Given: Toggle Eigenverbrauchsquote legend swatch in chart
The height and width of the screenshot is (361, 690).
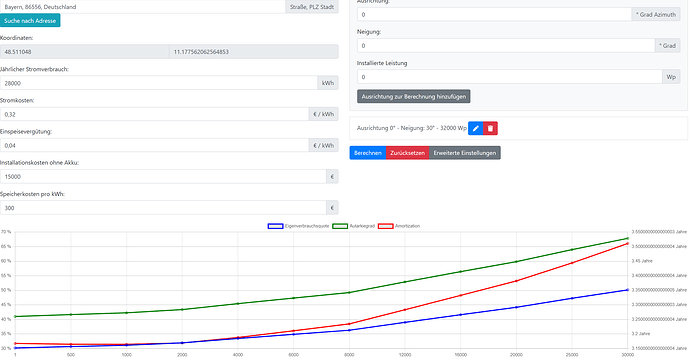Looking at the screenshot, I should click(275, 226).
